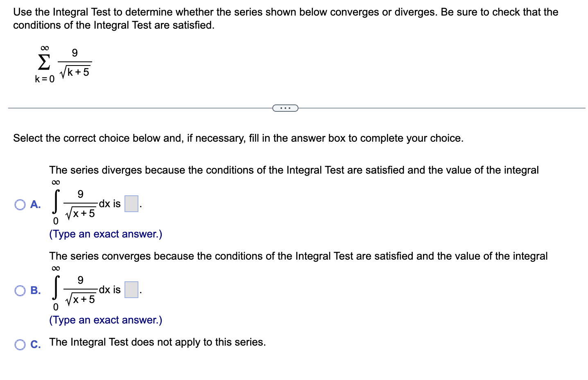Click the label 'A.' next to first option

[x=36, y=204]
